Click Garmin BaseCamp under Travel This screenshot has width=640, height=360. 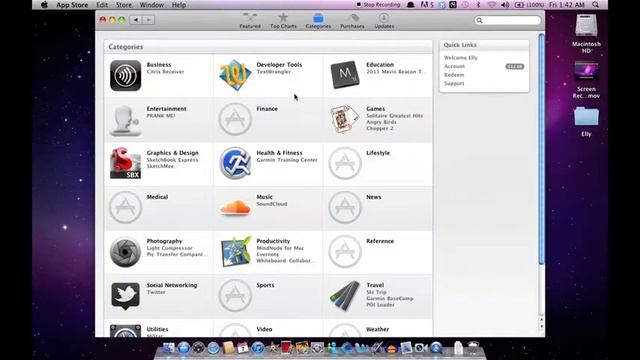390,298
